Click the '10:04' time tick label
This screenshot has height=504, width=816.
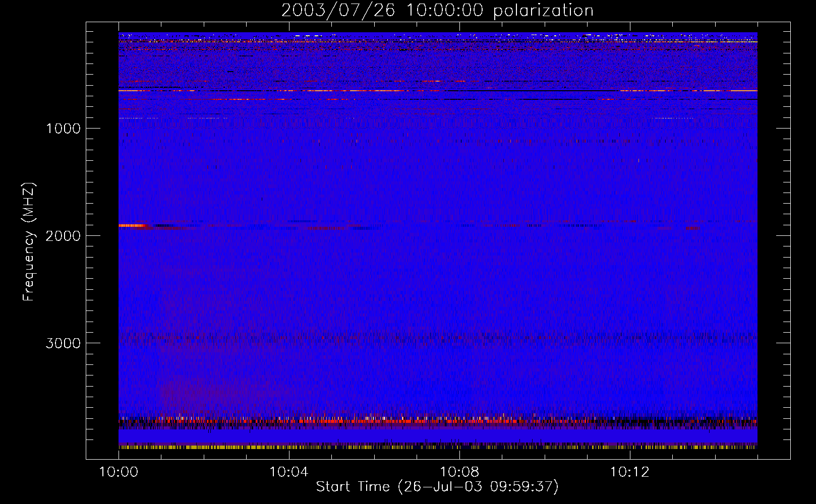click(x=289, y=472)
